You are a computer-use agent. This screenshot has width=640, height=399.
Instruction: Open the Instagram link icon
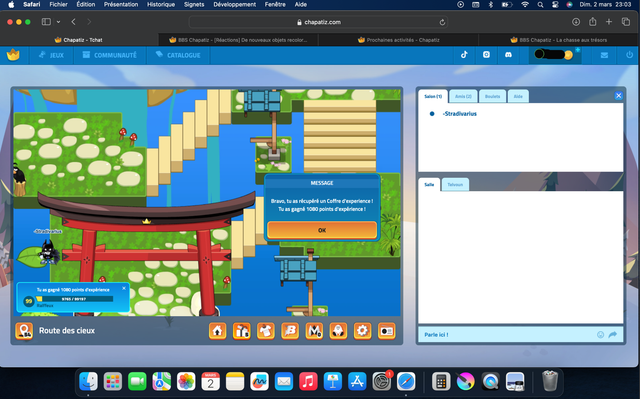tap(486, 55)
